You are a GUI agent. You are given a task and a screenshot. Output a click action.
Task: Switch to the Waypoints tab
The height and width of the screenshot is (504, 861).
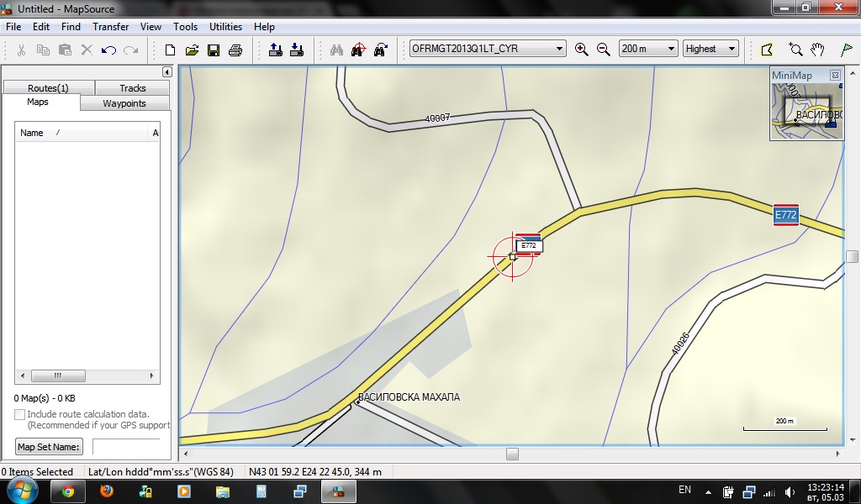pos(124,103)
